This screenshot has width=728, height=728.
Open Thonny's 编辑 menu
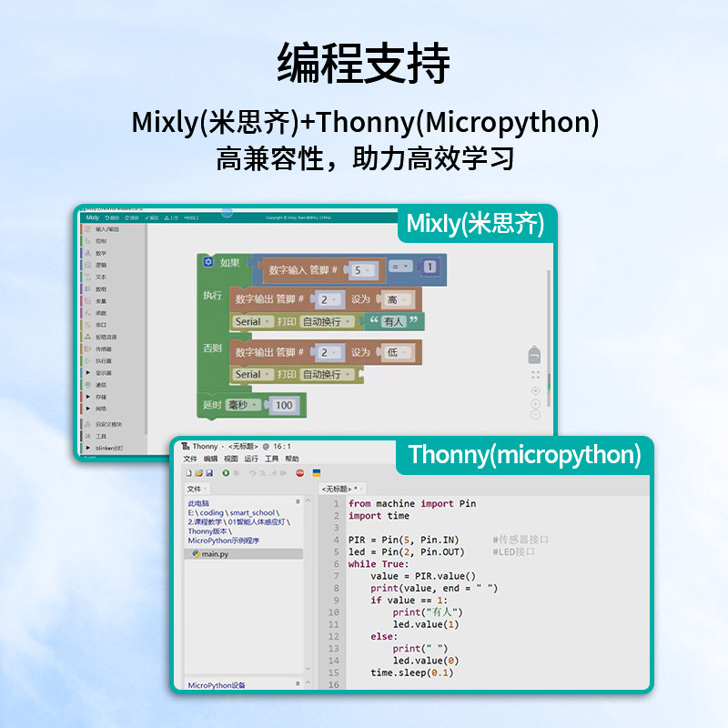pyautogui.click(x=210, y=459)
